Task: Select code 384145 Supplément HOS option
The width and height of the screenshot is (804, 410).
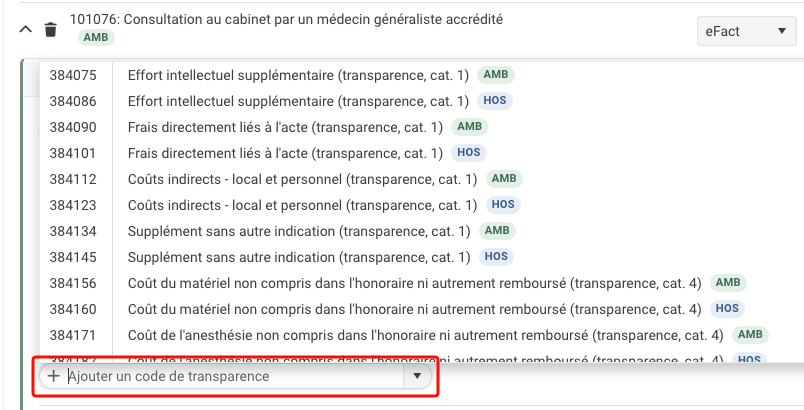Action: pyautogui.click(x=421, y=257)
